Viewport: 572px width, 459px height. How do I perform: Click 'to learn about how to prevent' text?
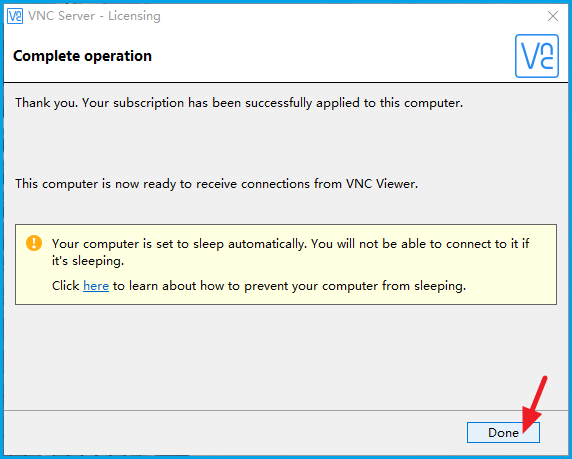coord(196,286)
